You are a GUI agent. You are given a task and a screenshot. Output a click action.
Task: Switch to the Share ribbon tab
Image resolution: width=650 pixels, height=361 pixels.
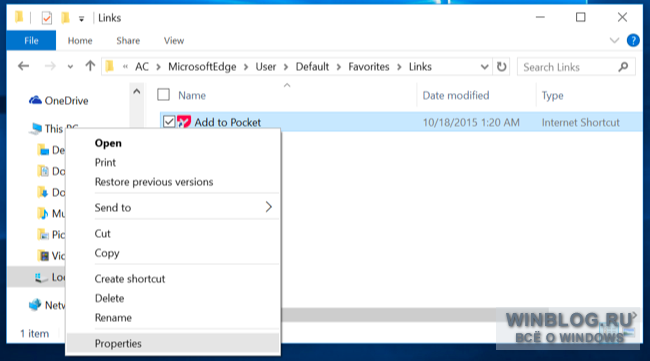click(x=128, y=41)
